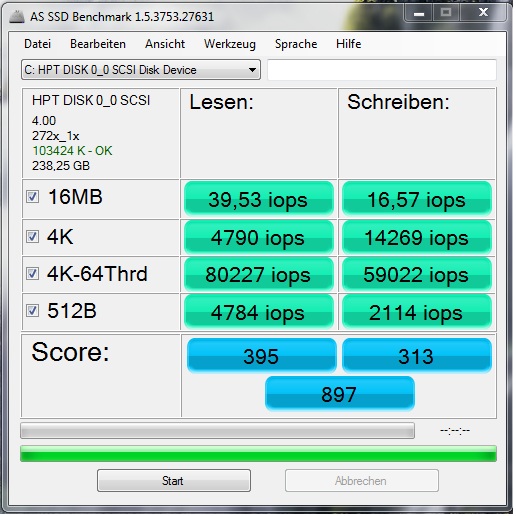
Task: Open the Hilfe menu
Action: click(349, 44)
